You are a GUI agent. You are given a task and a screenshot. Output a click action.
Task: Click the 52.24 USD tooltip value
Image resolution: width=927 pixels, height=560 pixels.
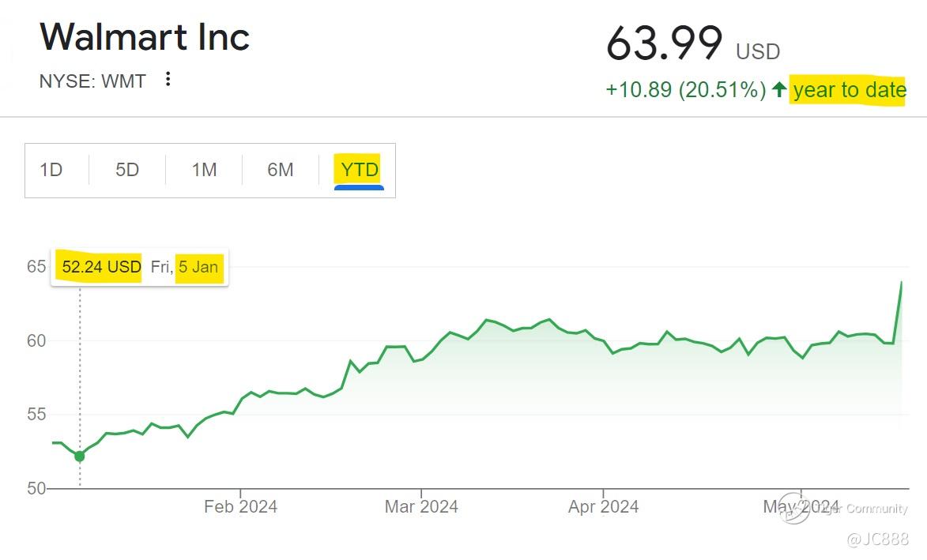coord(101,267)
